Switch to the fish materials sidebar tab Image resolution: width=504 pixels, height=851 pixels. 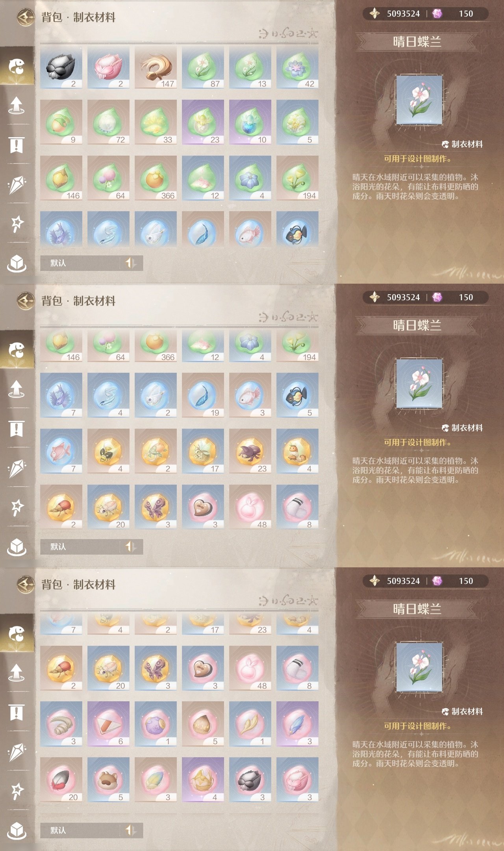[x=17, y=66]
